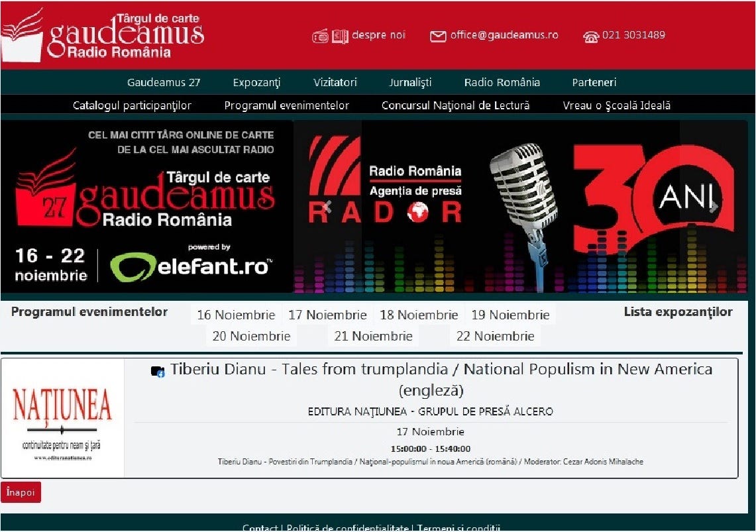Image resolution: width=756 pixels, height=532 pixels.
Task: Click the Gaudeamus logo in the header
Action: [102, 34]
